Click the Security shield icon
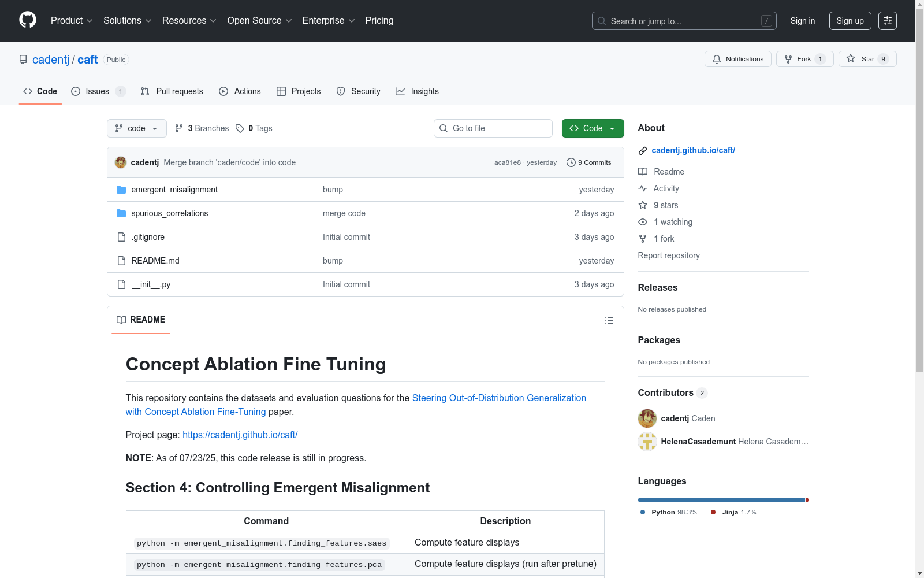 click(x=341, y=91)
